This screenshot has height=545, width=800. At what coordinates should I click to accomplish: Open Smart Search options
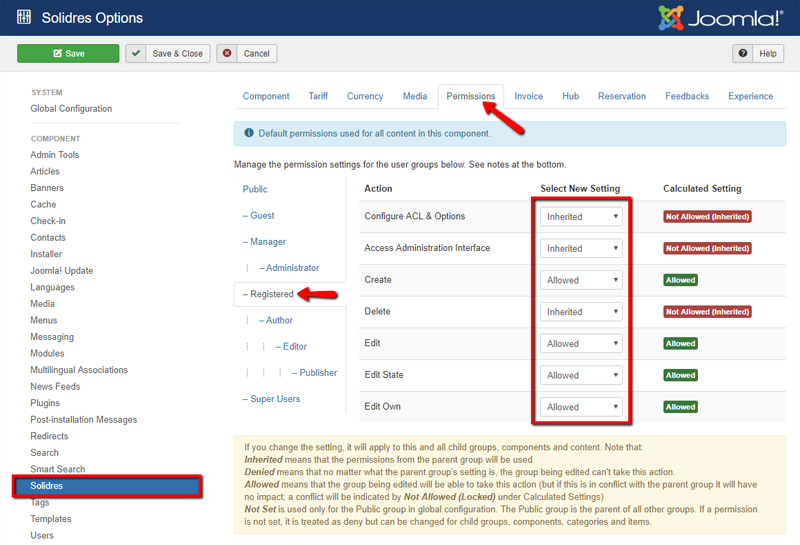pos(58,469)
